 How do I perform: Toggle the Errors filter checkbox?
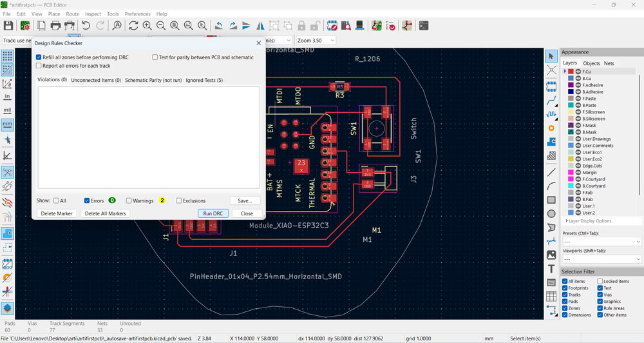pos(87,201)
